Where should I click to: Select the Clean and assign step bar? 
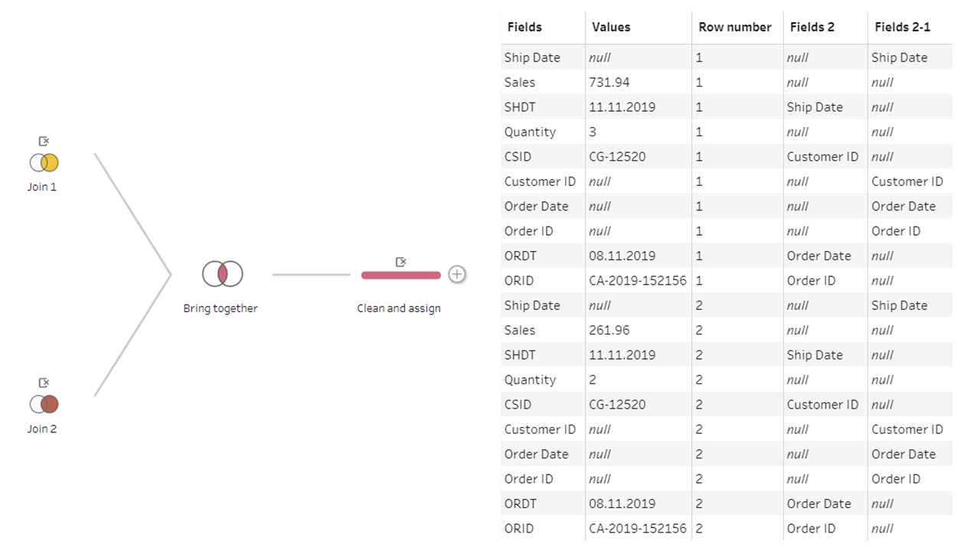click(400, 275)
